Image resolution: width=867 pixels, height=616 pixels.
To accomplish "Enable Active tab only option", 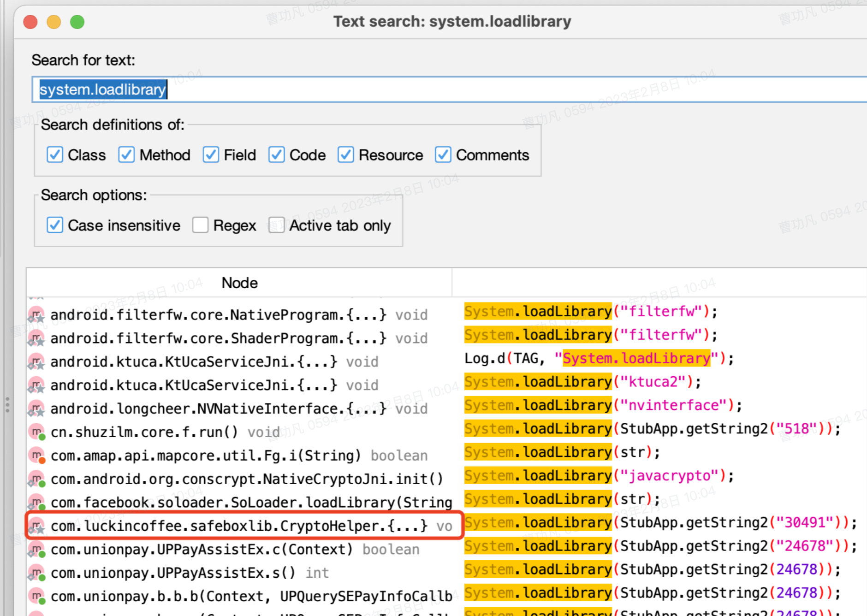I will point(277,225).
